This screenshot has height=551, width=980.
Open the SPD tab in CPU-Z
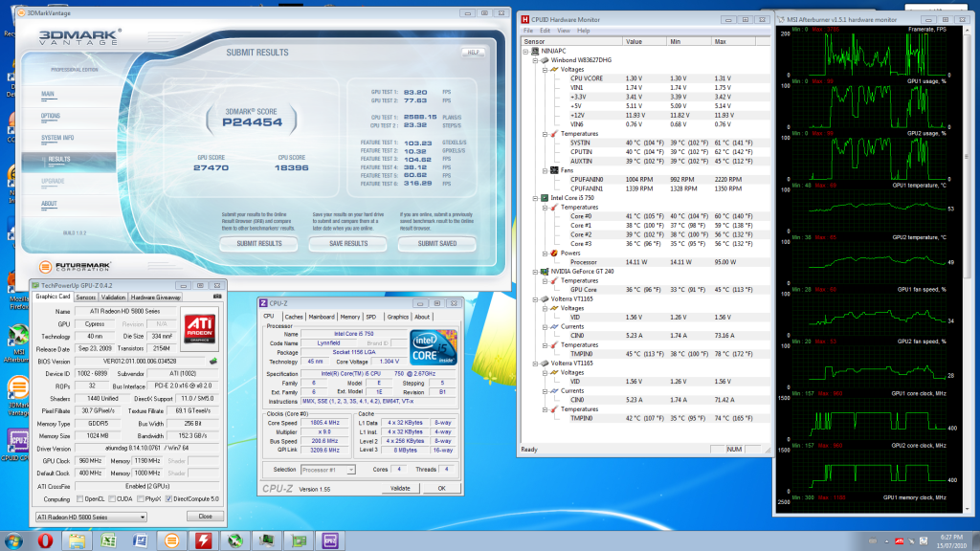coord(371,317)
